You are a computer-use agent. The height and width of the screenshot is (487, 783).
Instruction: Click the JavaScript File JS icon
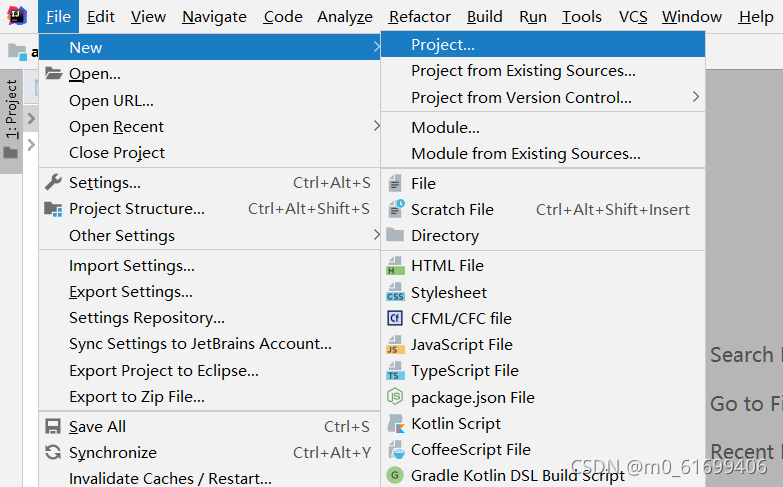point(395,345)
